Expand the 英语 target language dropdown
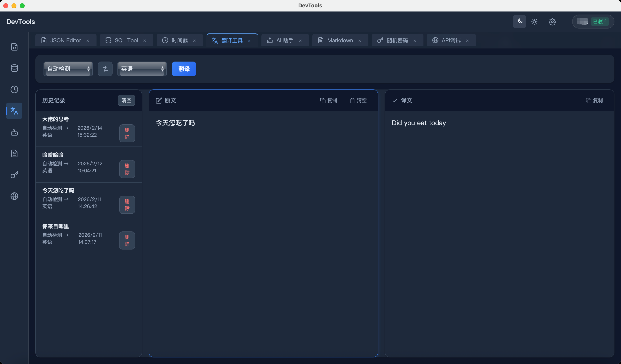 click(142, 69)
